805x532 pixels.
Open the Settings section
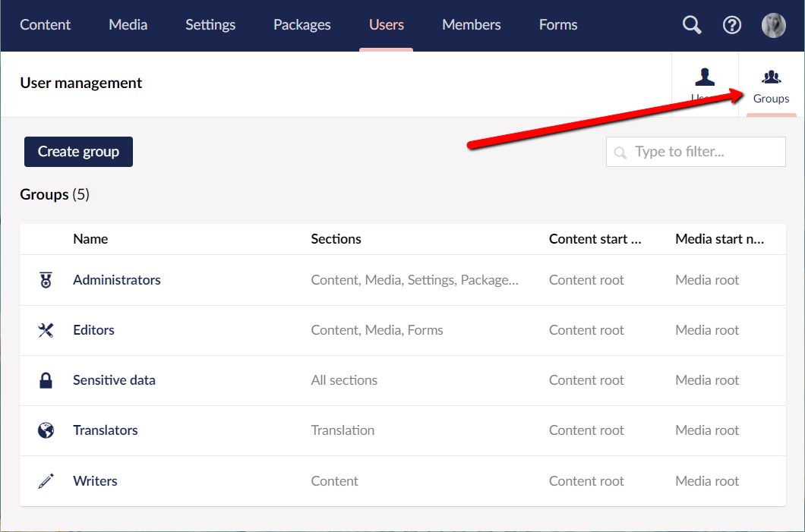[210, 24]
